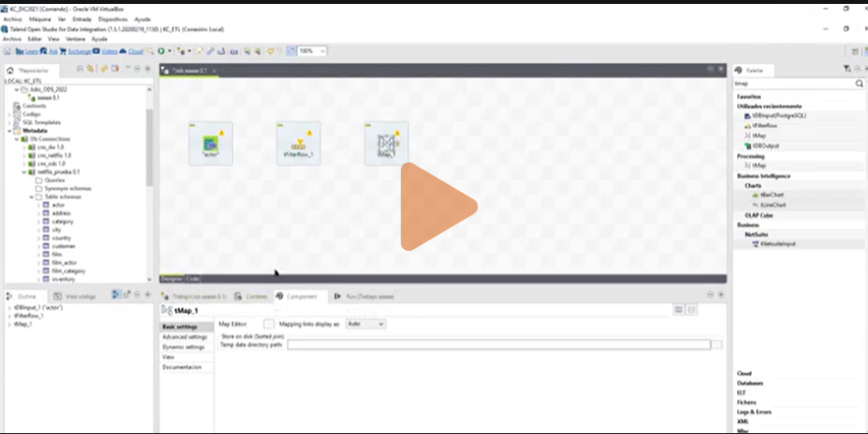Click the Repository tree vertical scrollbar
The width and height of the screenshot is (868, 434).
[x=149, y=147]
